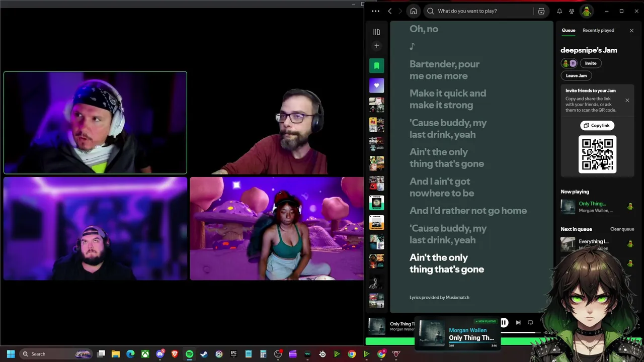Open the Browse icon in the search bar
Image resolution: width=644 pixels, height=362 pixels.
[541, 11]
